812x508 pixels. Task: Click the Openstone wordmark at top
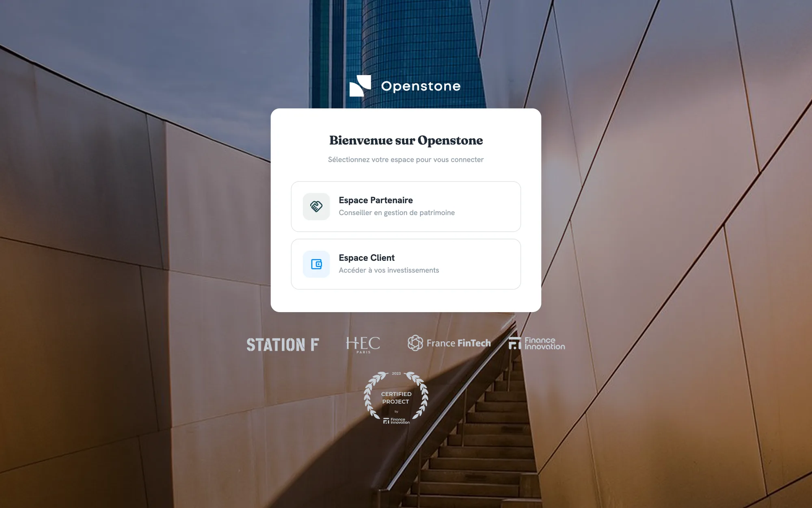pyautogui.click(x=421, y=87)
